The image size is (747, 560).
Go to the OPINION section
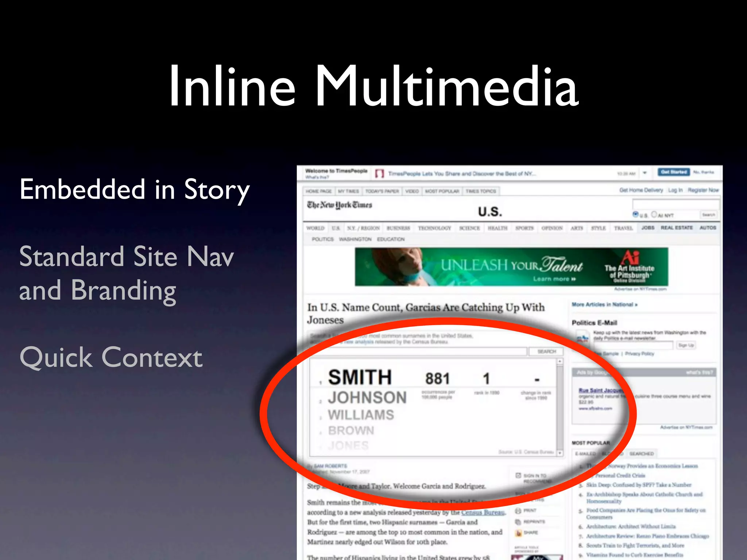tap(552, 228)
